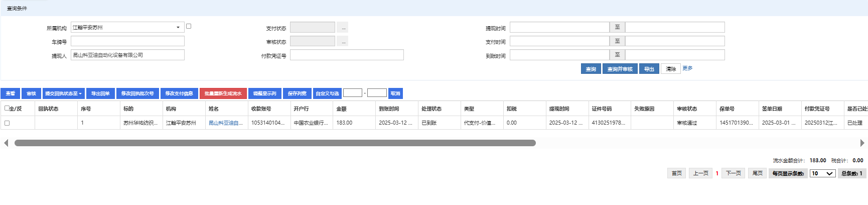Image resolution: width=868 pixels, height=205 pixels.
Task: Click the 导出回单 button
Action: [x=100, y=93]
